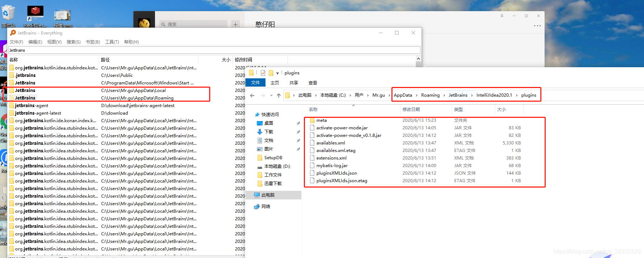Open the 视图(V) menu in Everything
Image resolution: width=644 pixels, height=258 pixels.
click(55, 42)
